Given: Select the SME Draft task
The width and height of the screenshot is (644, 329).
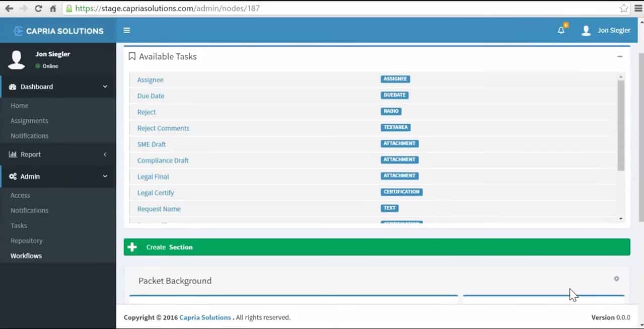Looking at the screenshot, I should [152, 144].
